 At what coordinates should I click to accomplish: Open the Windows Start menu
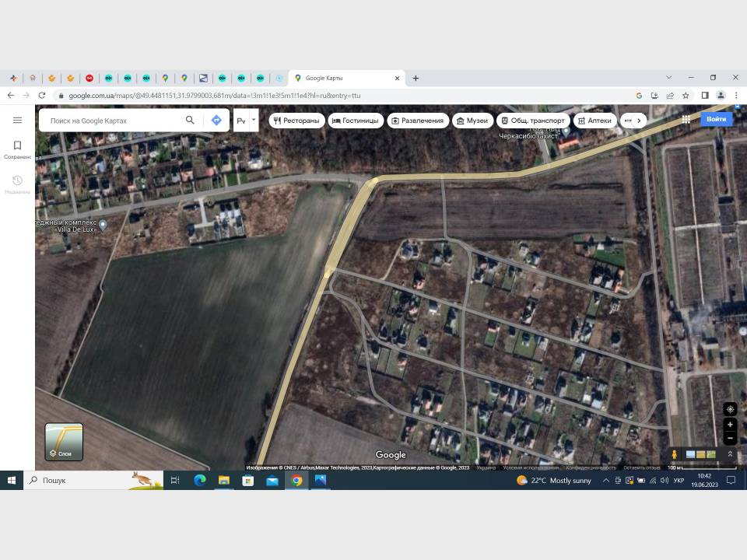pyautogui.click(x=12, y=480)
